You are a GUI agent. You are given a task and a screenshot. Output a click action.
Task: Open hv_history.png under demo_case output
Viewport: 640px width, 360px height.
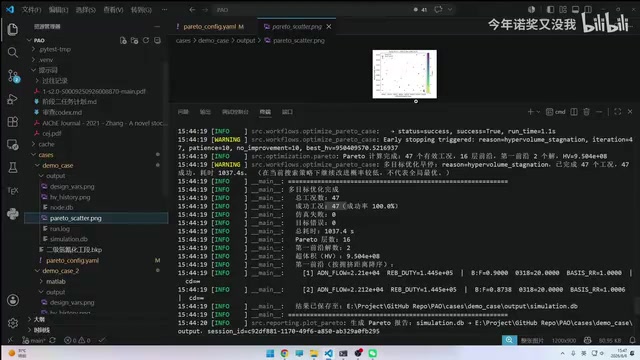coord(70,197)
